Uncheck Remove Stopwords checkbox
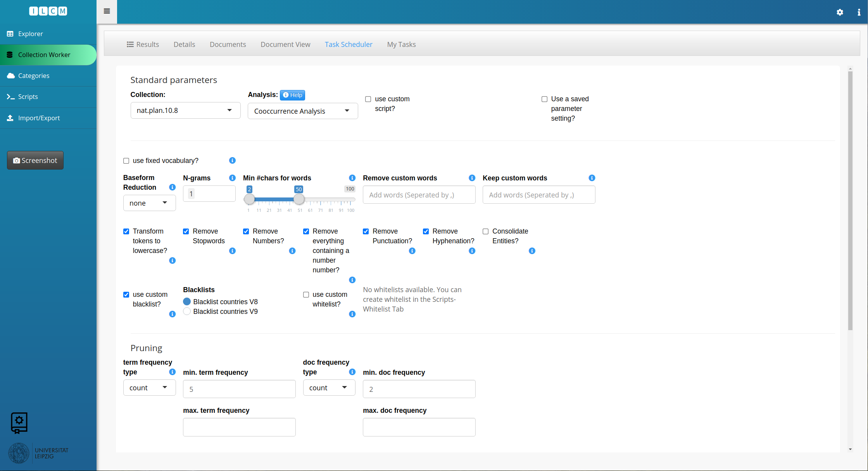The width and height of the screenshot is (868, 471). point(186,231)
